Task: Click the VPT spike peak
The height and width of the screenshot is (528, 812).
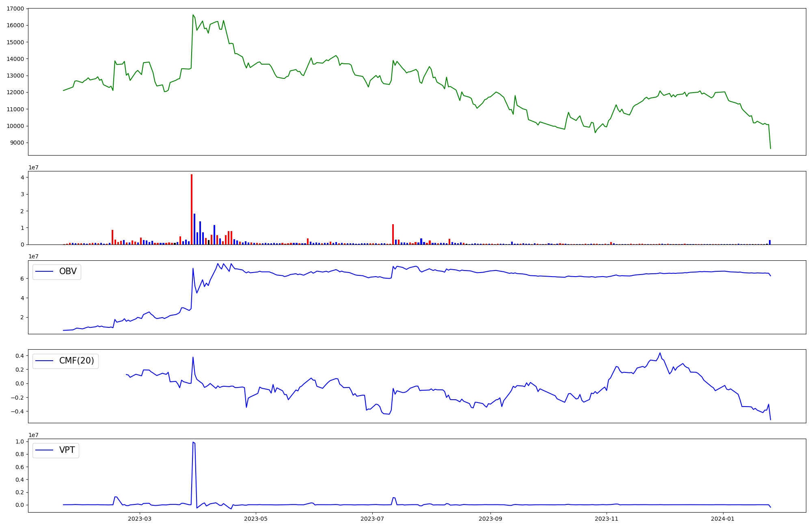Action: tap(193, 442)
